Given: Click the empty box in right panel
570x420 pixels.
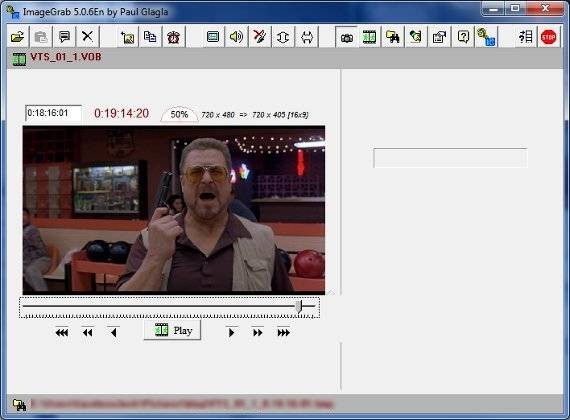Looking at the screenshot, I should (x=450, y=157).
